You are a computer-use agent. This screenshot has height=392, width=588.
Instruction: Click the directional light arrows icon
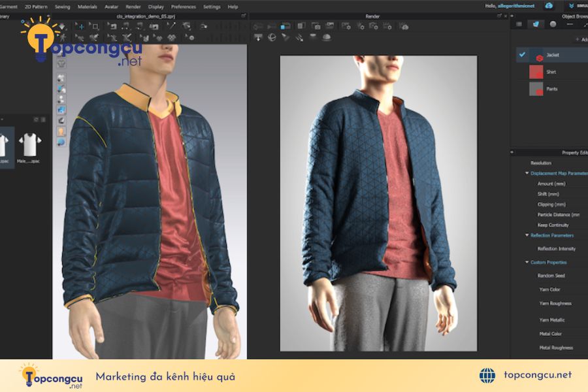(x=299, y=37)
